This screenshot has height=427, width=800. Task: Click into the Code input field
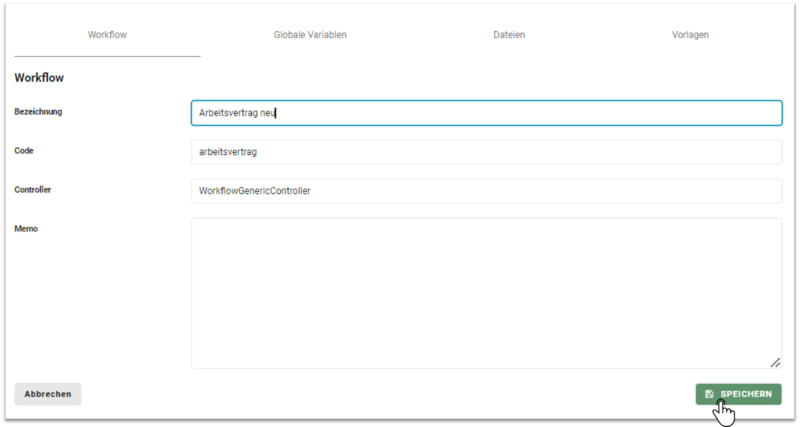point(486,152)
